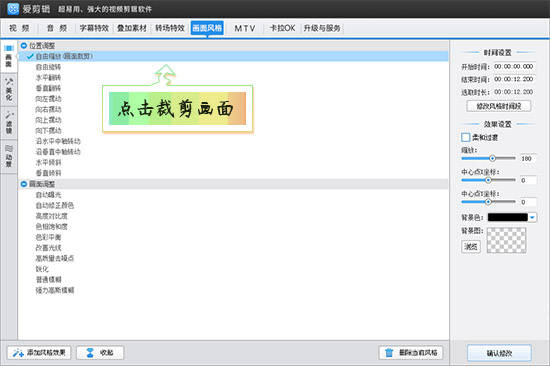This screenshot has width=550, height=366.
Task: Select the 色相饱和度 effect
Action: 51,226
